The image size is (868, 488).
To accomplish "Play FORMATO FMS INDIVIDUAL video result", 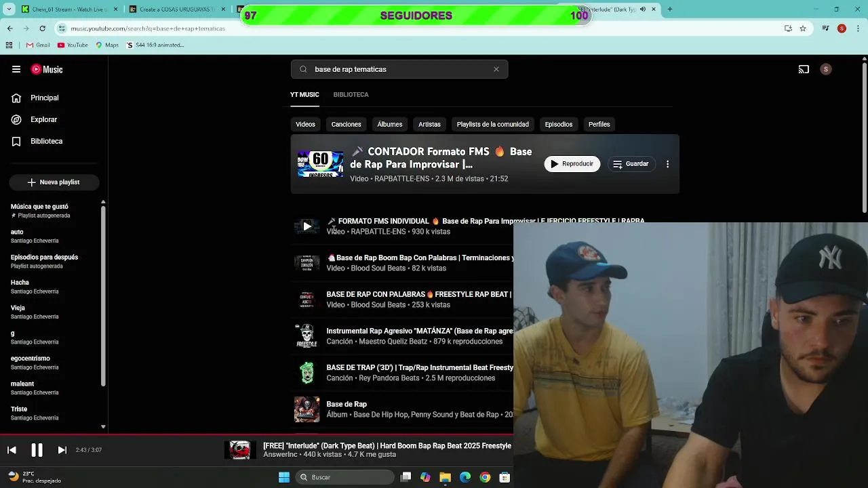I will [x=307, y=226].
